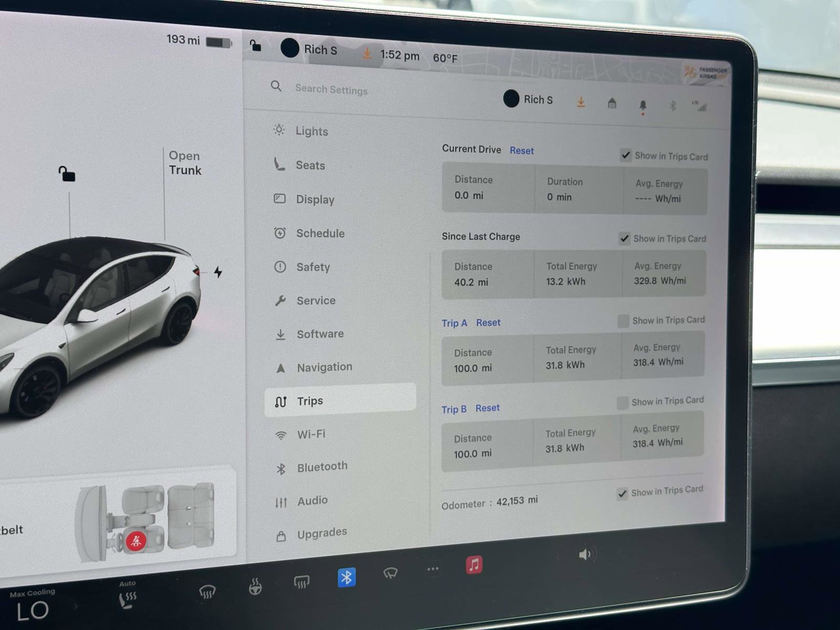
Task: Open the Safety settings menu
Action: 302,267
